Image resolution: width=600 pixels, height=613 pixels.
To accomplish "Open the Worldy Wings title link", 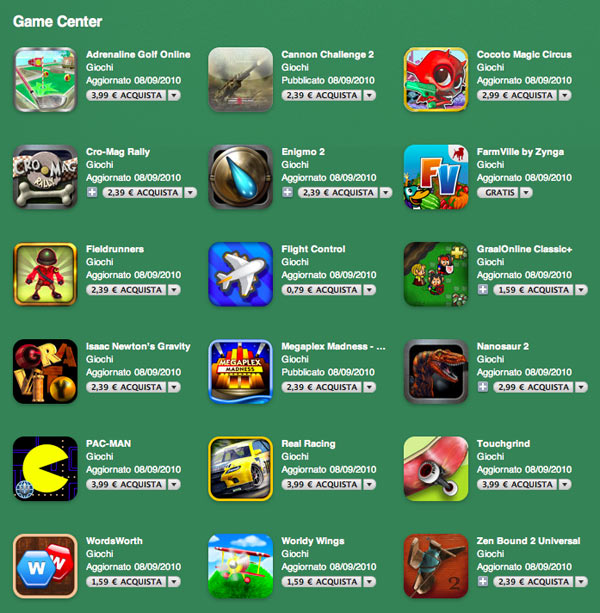I will [x=313, y=541].
